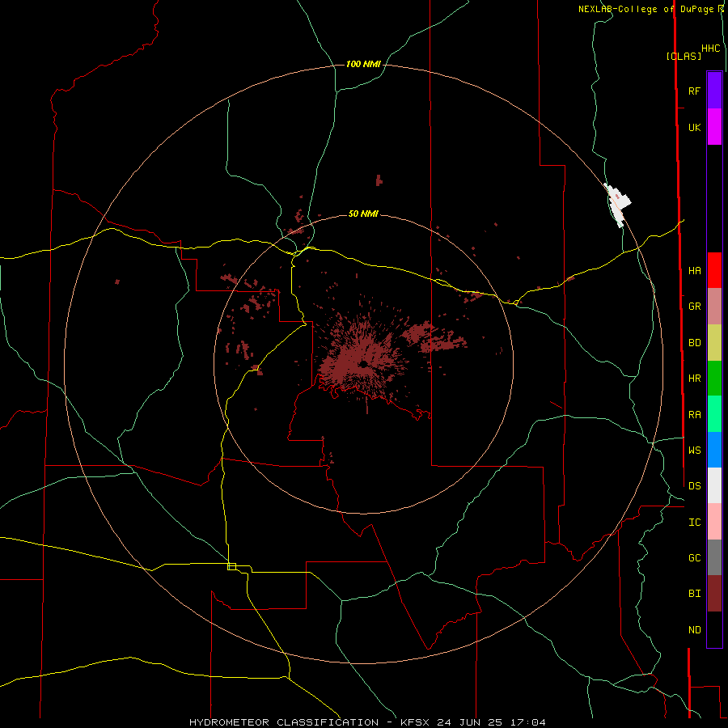Click the RF legend label

tap(694, 91)
